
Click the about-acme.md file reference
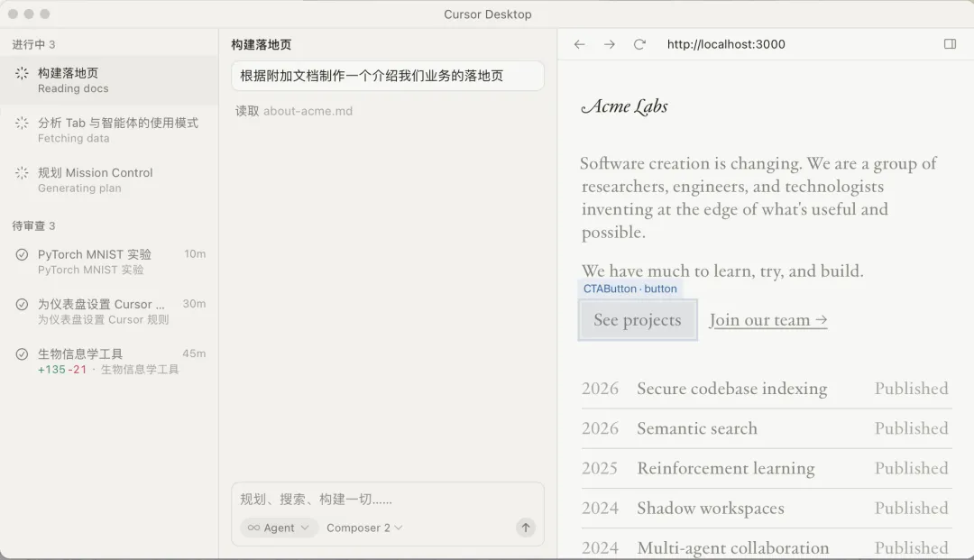click(x=308, y=111)
